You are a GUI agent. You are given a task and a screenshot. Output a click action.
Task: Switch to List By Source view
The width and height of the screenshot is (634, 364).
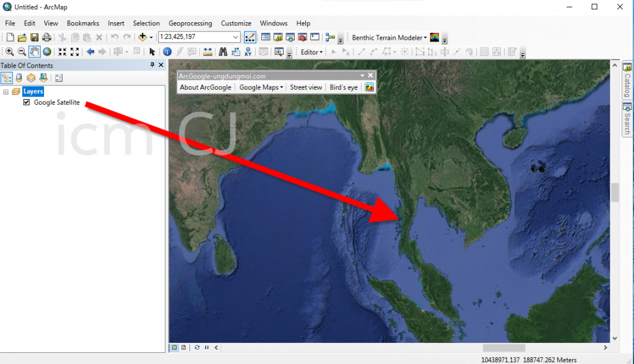tap(19, 77)
